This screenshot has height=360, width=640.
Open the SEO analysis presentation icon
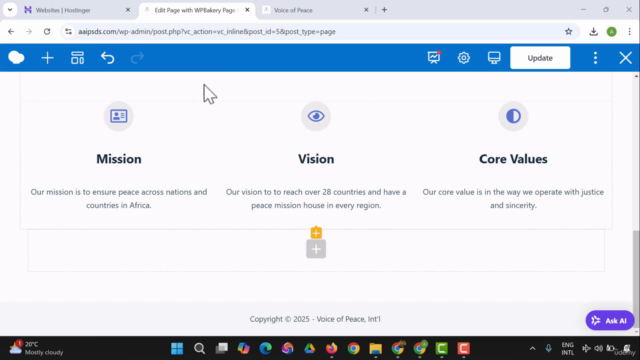pos(433,58)
